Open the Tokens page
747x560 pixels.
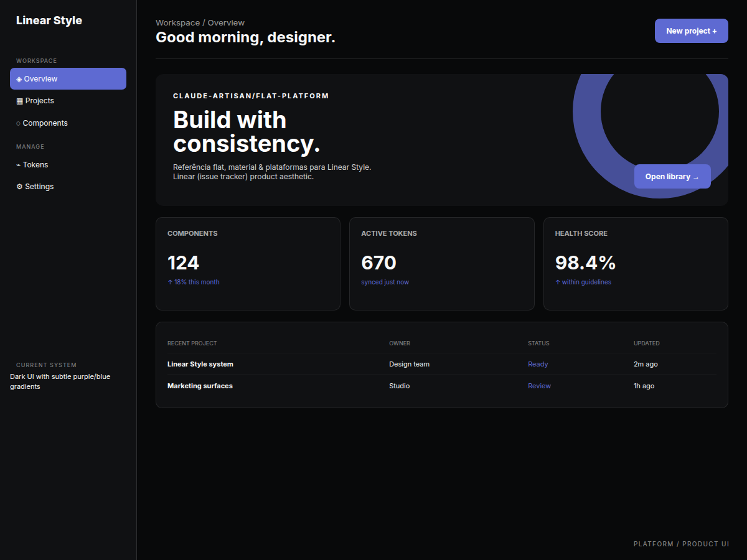point(68,165)
